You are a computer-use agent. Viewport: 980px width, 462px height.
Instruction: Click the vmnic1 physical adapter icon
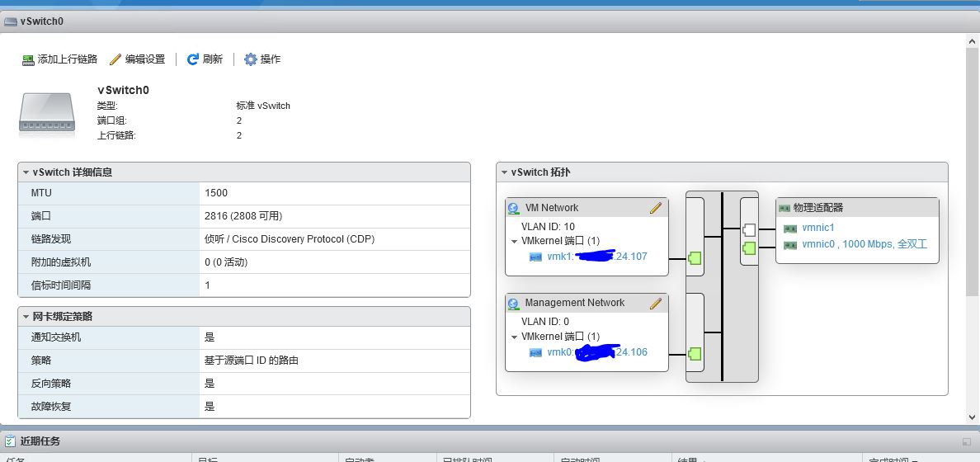coord(789,229)
